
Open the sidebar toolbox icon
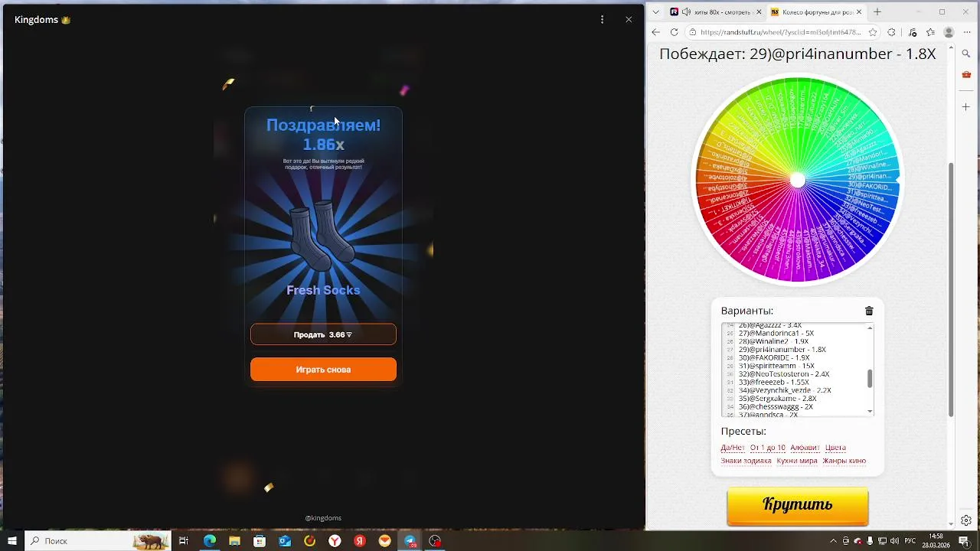pos(966,75)
